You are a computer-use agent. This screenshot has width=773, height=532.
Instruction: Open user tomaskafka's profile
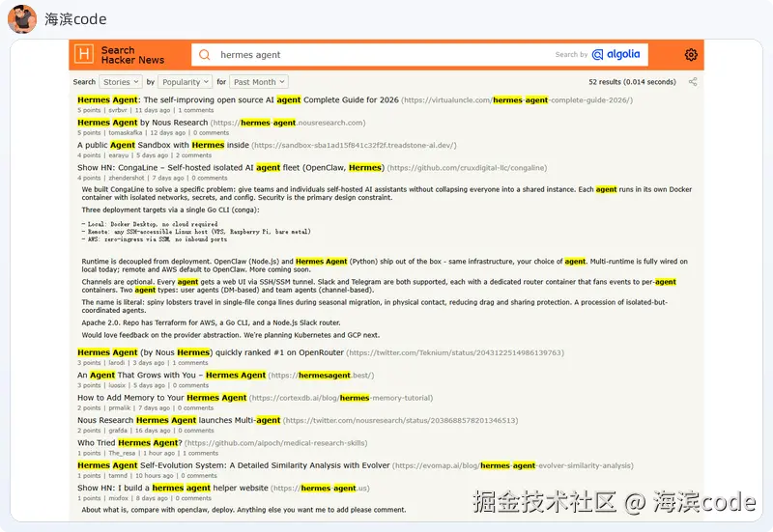[126, 133]
